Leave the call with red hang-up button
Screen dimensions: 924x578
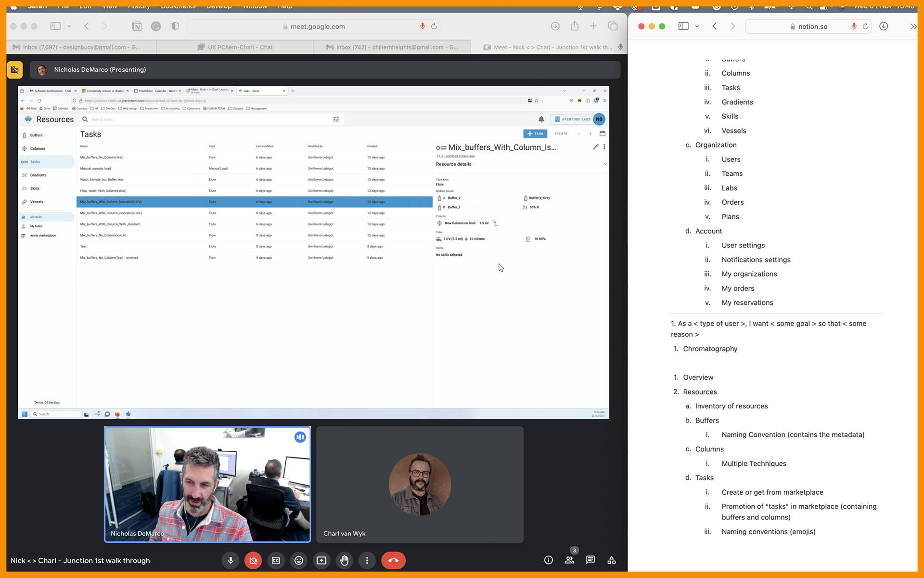(x=393, y=560)
